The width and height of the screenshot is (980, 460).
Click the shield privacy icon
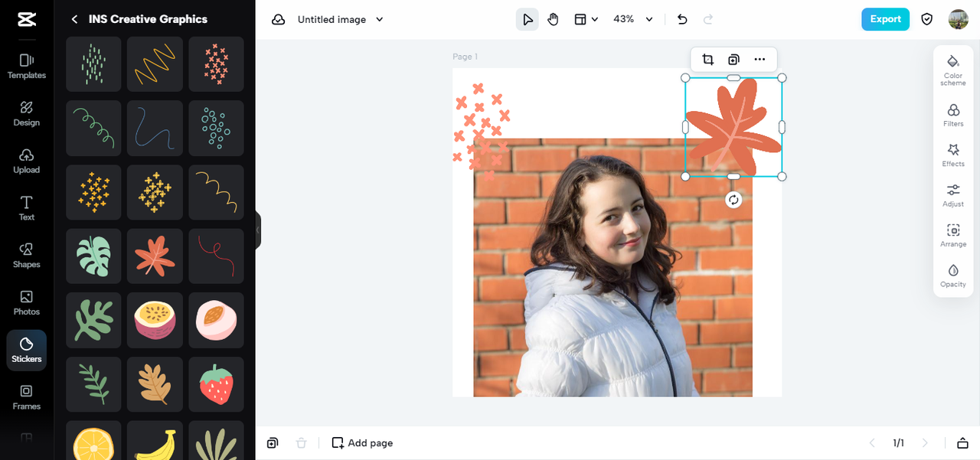(x=926, y=19)
